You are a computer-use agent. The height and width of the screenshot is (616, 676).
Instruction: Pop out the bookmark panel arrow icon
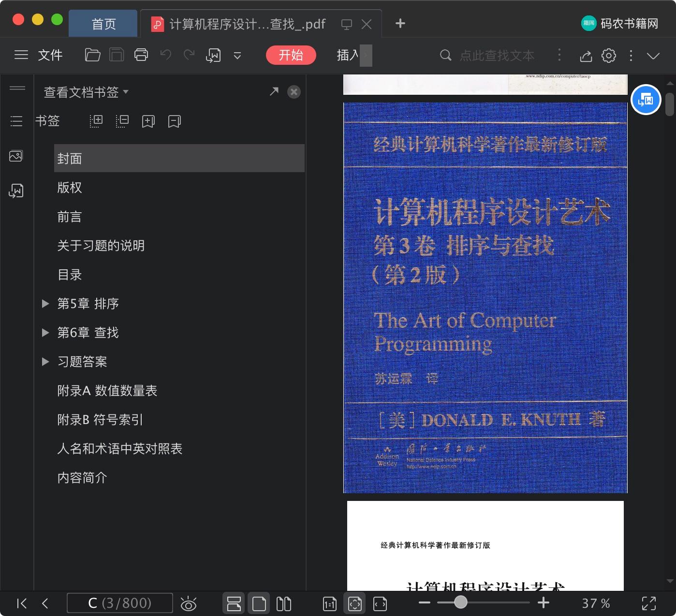tap(274, 91)
